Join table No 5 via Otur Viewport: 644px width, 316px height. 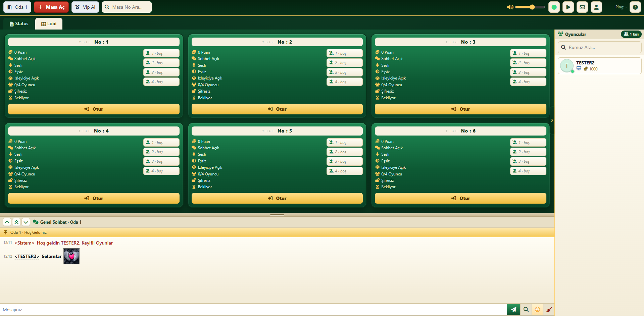277,198
